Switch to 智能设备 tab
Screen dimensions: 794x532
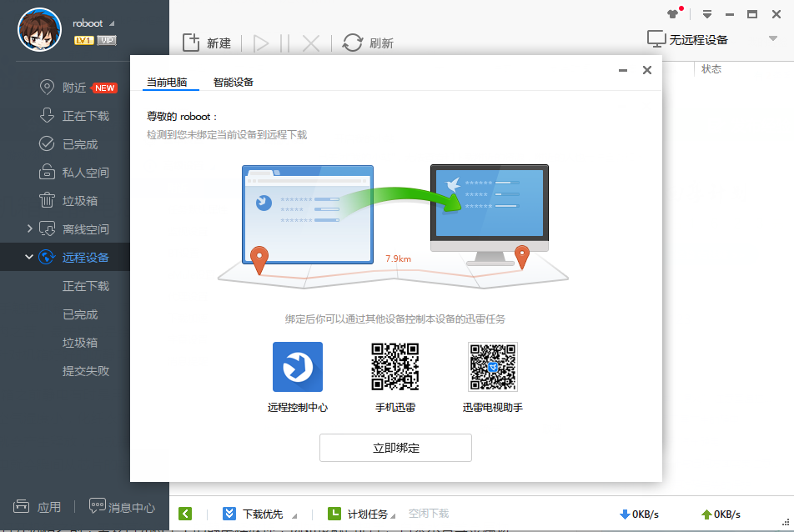tap(234, 82)
